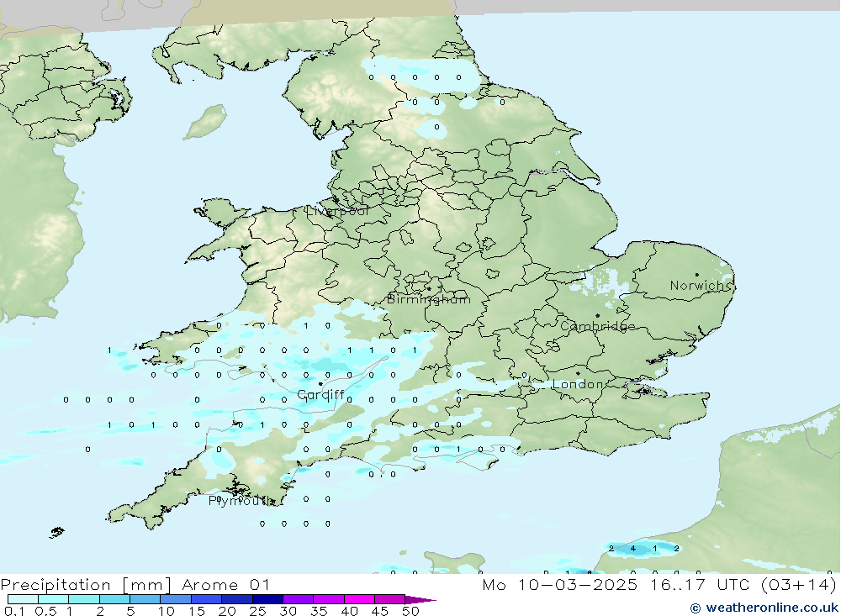This screenshot has width=841, height=616.
Task: Click the Cambridge city dot marker
Action: (597, 316)
